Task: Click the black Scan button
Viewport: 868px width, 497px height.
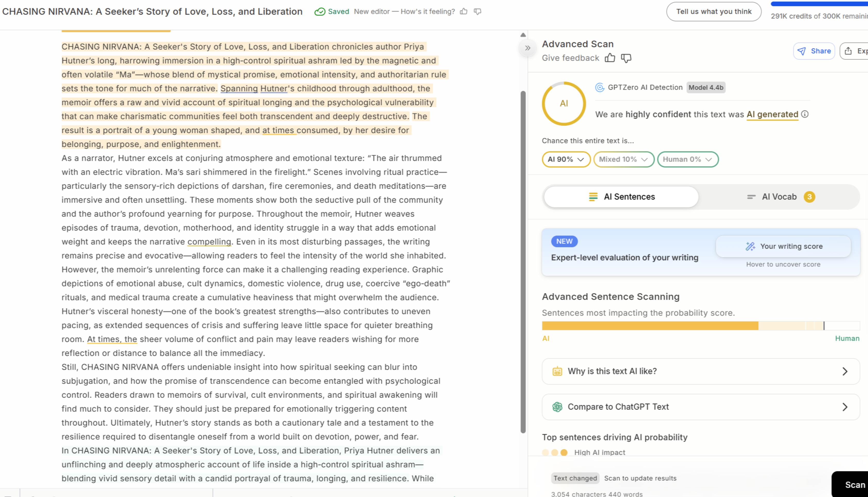Action: (853, 484)
